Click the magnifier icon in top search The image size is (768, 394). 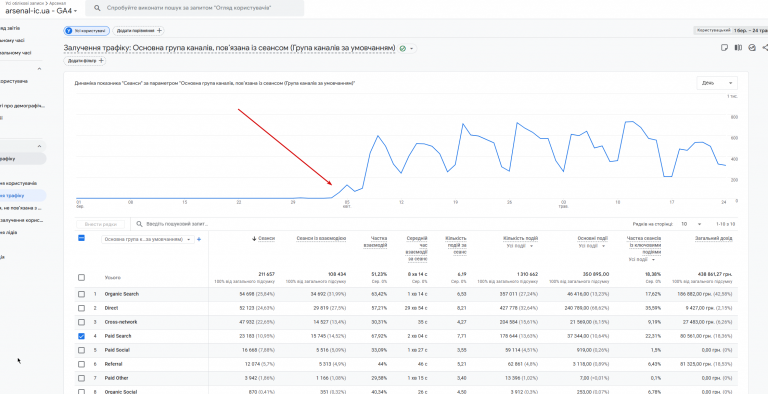[x=98, y=8]
